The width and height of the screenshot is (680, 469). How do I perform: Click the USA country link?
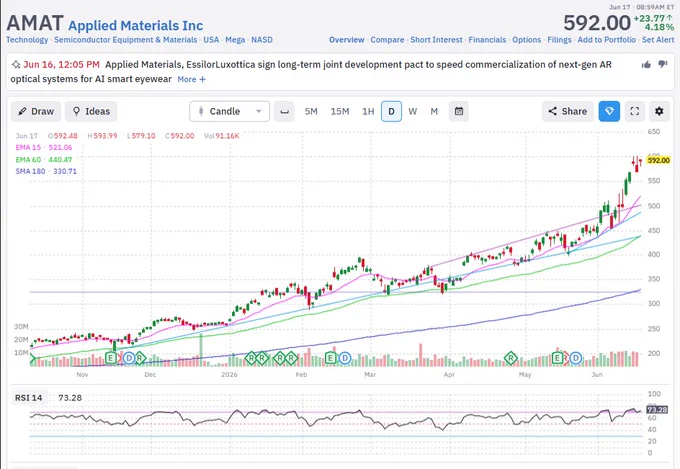pos(211,40)
